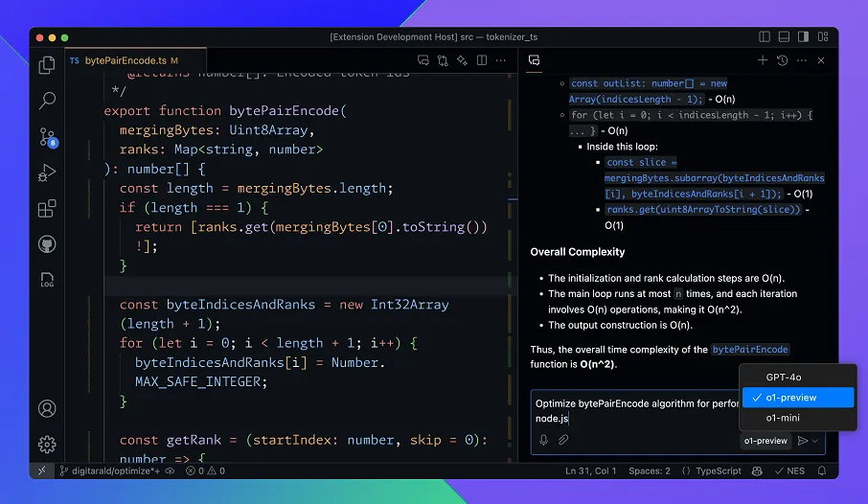Open the GitHub view in activity bar
The image size is (868, 504).
point(47,244)
